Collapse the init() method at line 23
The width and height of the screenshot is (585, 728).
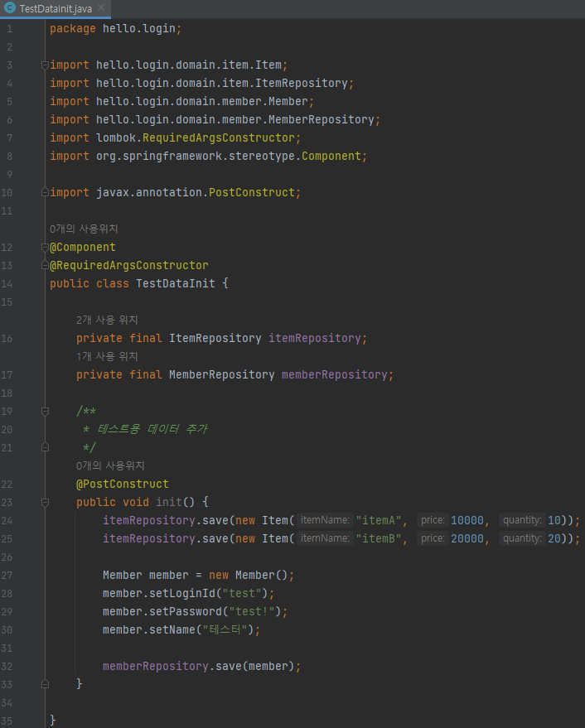click(x=45, y=502)
